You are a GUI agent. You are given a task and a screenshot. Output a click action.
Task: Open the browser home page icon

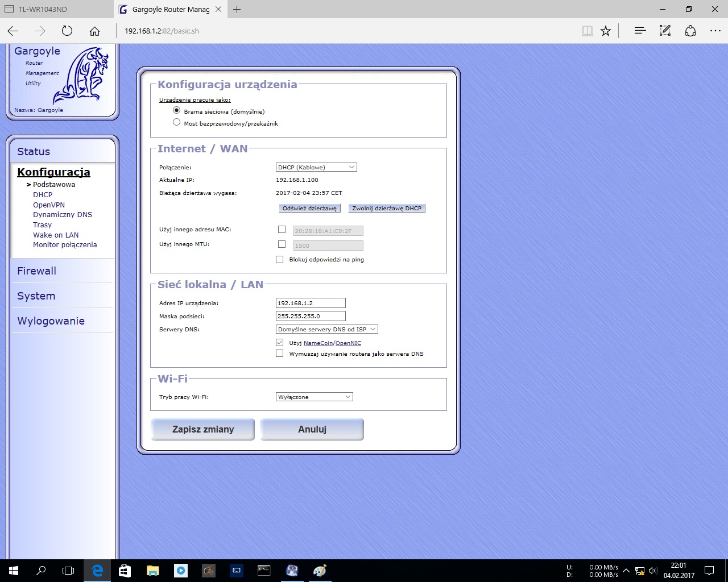click(x=94, y=31)
